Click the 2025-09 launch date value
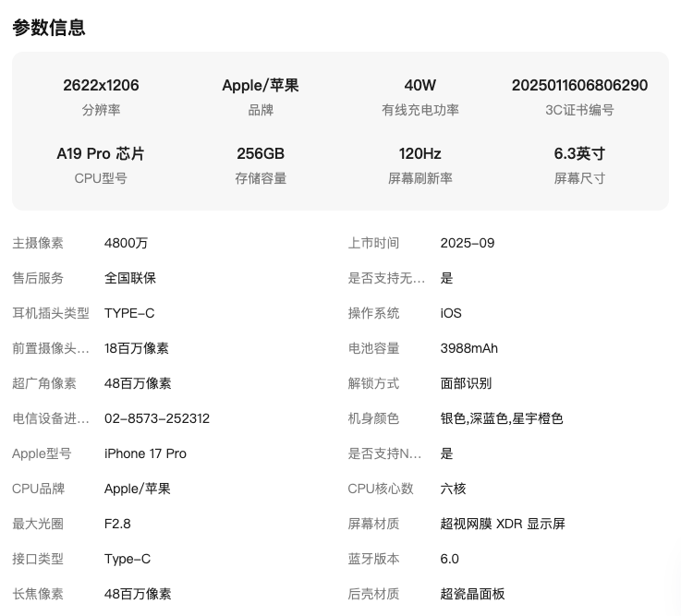 point(468,243)
